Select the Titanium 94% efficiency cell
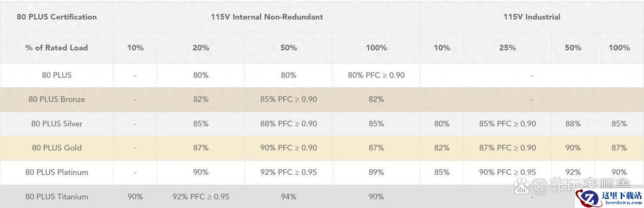Image resolution: width=644 pixels, height=208 pixels. pos(288,197)
